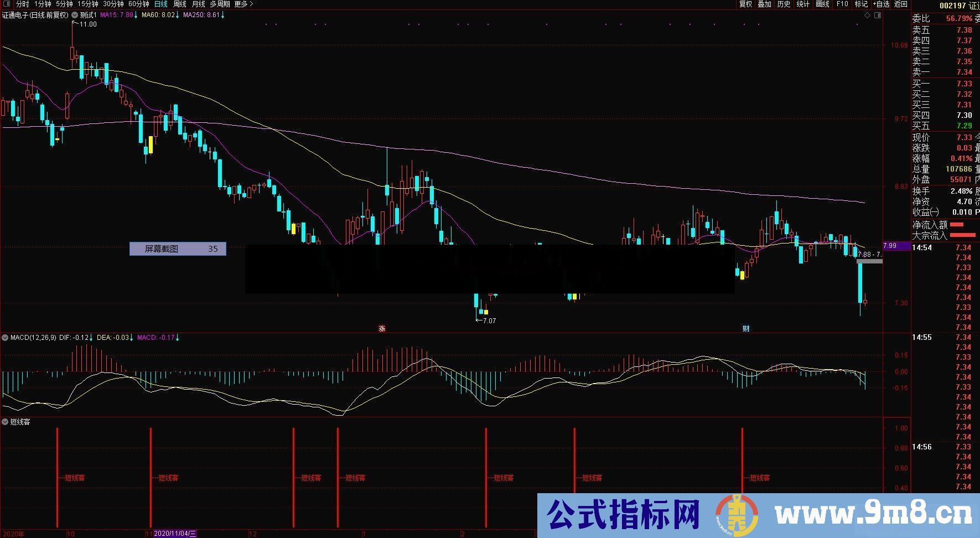Hide the MA15 line via its down arrow
The width and height of the screenshot is (980, 538).
pos(136,15)
